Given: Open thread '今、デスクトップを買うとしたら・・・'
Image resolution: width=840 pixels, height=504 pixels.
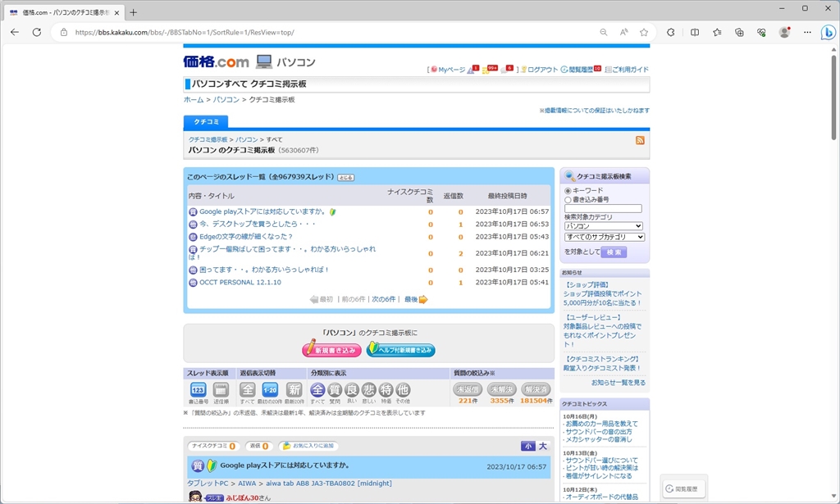Looking at the screenshot, I should (258, 225).
